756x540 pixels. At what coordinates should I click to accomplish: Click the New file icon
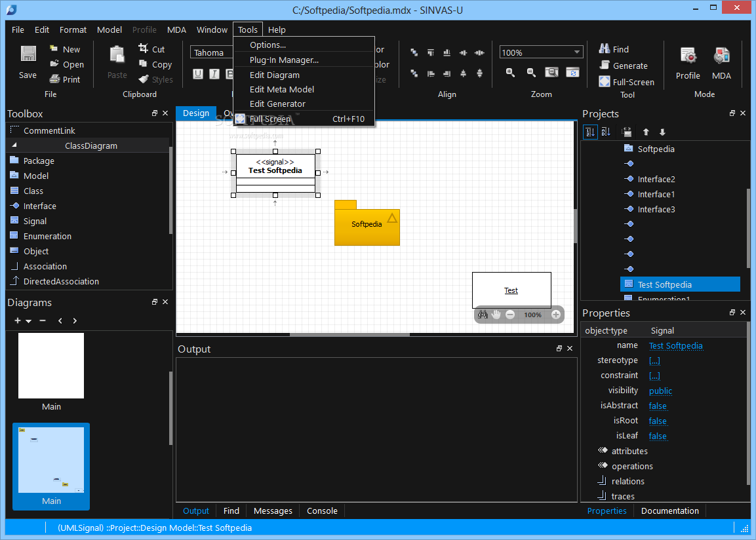coord(54,48)
